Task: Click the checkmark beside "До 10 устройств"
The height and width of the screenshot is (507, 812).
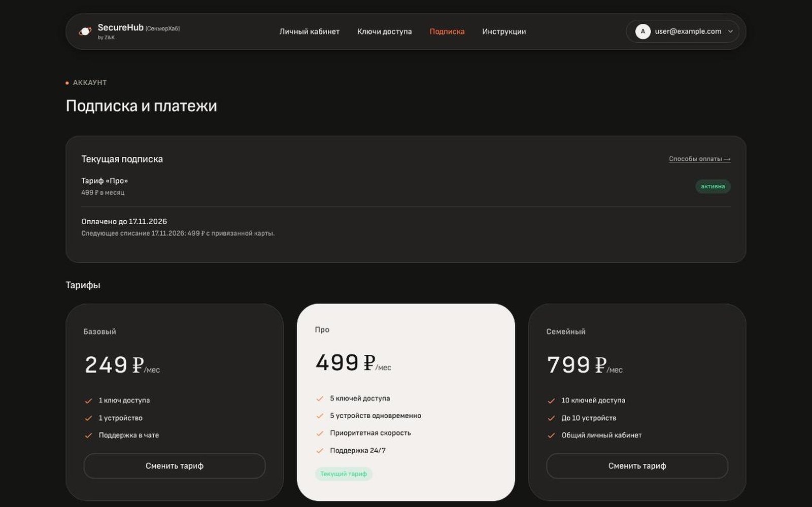Action: 551,418
